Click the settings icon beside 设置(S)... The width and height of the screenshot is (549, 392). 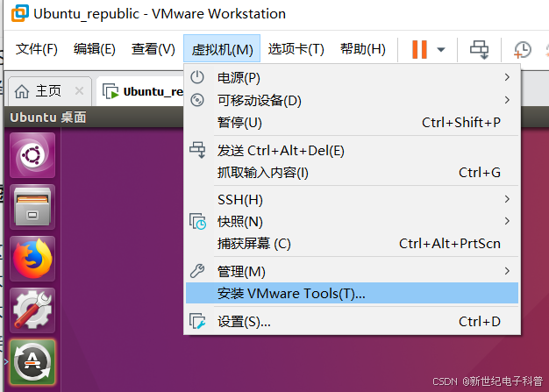point(198,321)
